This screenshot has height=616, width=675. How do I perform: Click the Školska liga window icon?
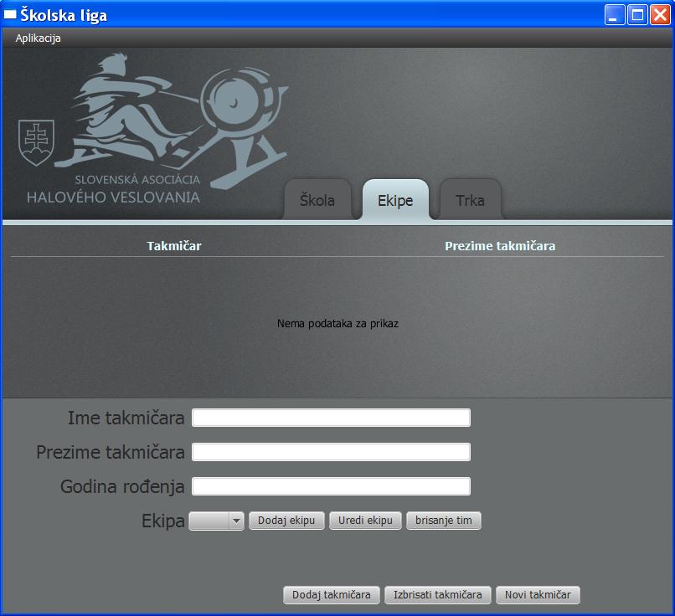[10, 14]
